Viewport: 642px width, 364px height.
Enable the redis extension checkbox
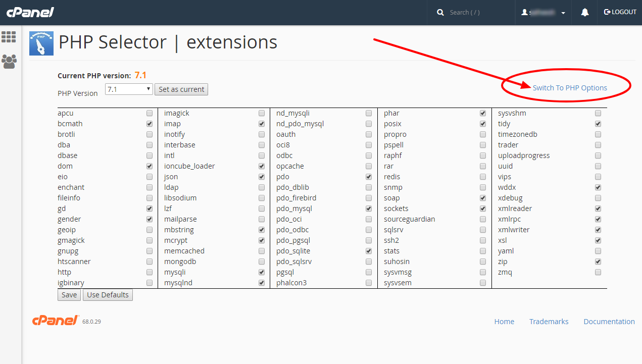pos(483,177)
